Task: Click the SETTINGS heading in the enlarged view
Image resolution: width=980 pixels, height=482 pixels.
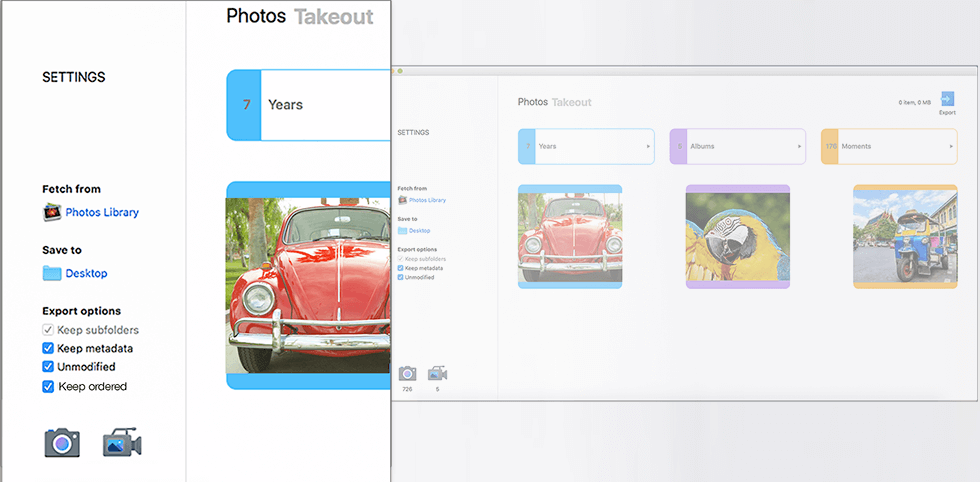Action: [74, 78]
